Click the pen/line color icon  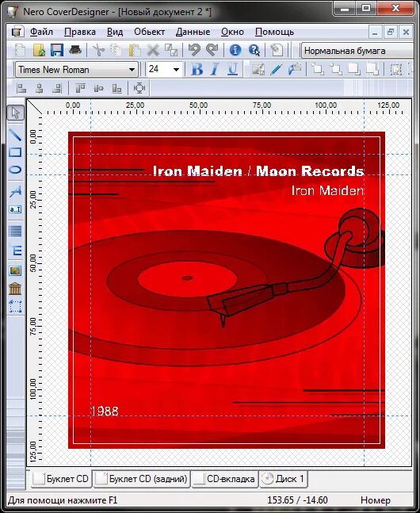tap(276, 69)
